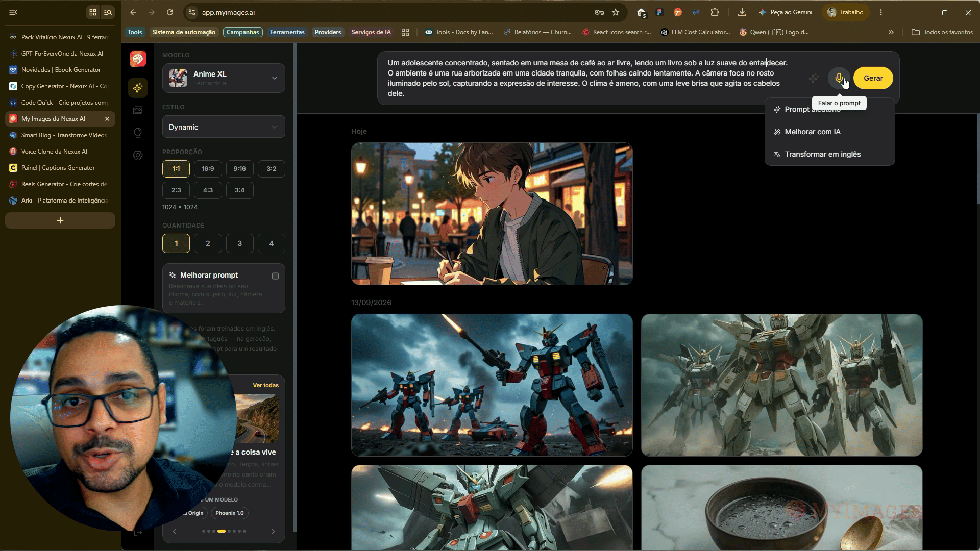
Task: Open the Dynamic style dropdown
Action: pyautogui.click(x=224, y=127)
